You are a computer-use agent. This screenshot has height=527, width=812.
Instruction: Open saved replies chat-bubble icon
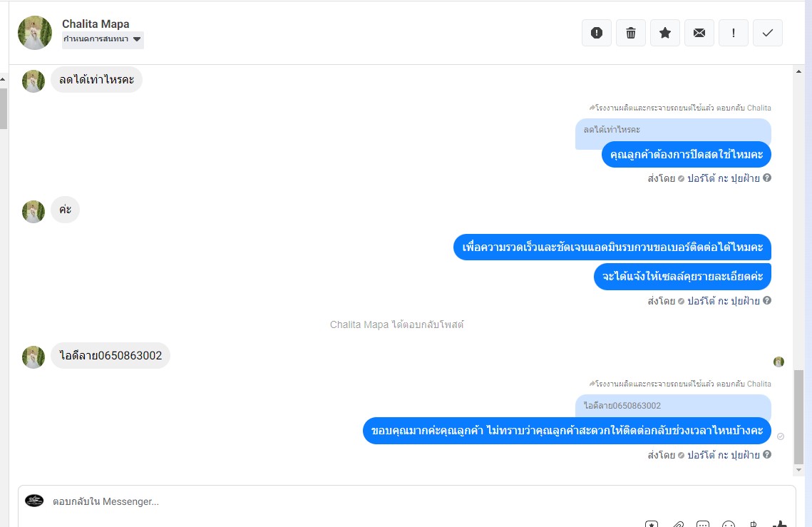point(703,524)
